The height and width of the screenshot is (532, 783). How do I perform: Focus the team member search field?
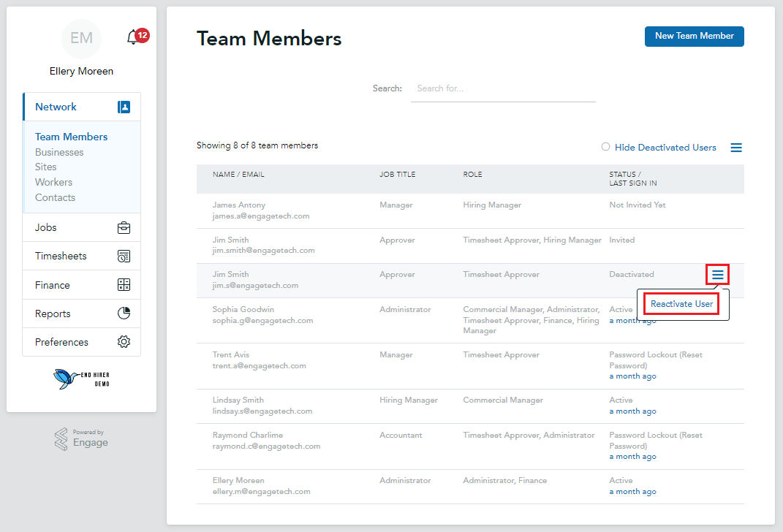pyautogui.click(x=503, y=88)
